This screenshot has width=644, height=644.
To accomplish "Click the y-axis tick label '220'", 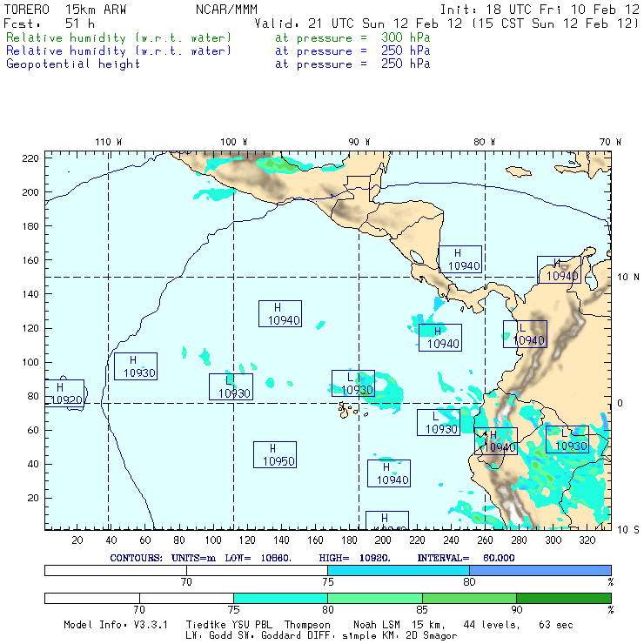I will [x=30, y=158].
